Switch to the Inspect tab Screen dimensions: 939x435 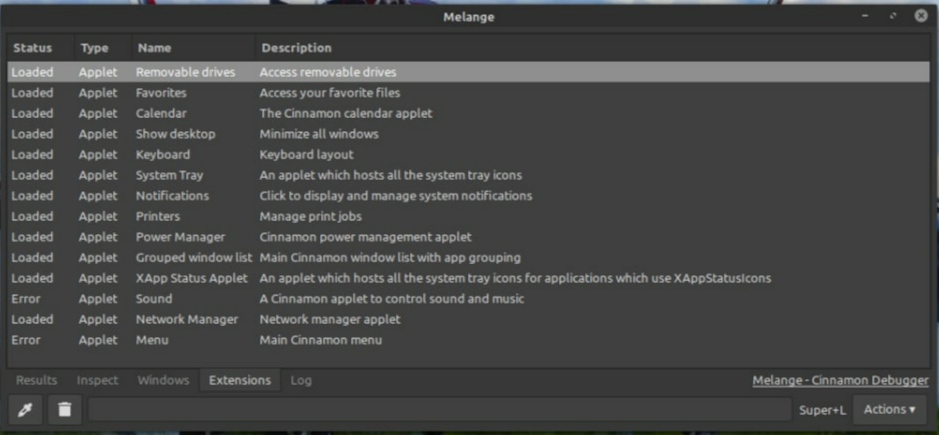98,380
